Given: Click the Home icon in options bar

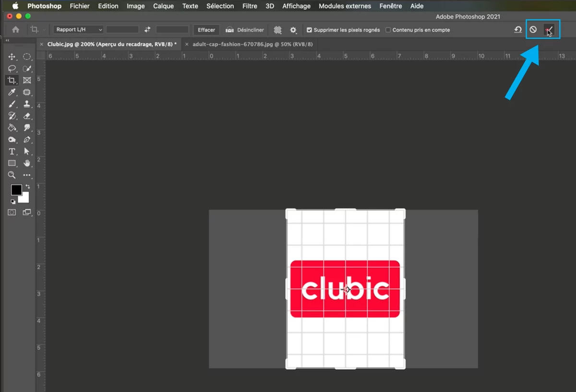Looking at the screenshot, I should [x=15, y=30].
